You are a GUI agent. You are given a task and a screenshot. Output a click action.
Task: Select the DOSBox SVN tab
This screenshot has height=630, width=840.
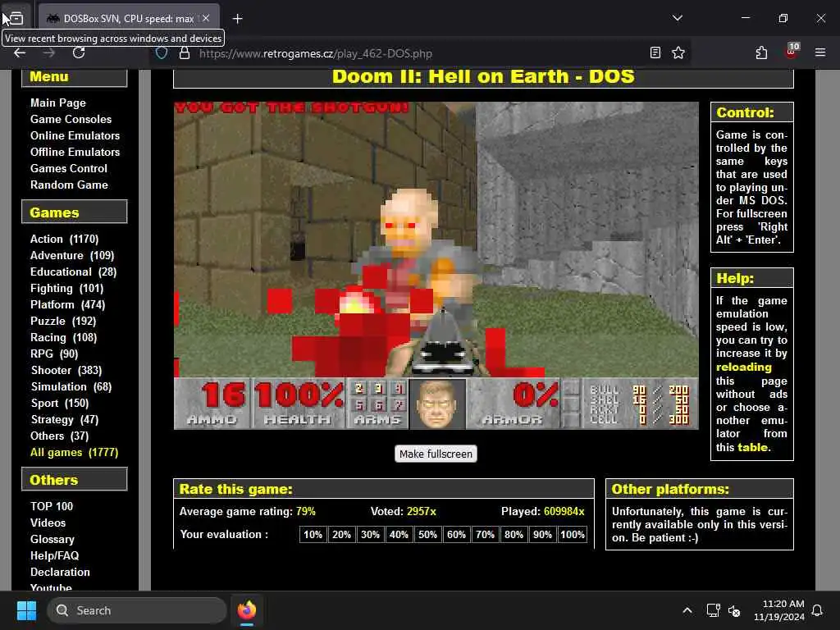[x=129, y=18]
